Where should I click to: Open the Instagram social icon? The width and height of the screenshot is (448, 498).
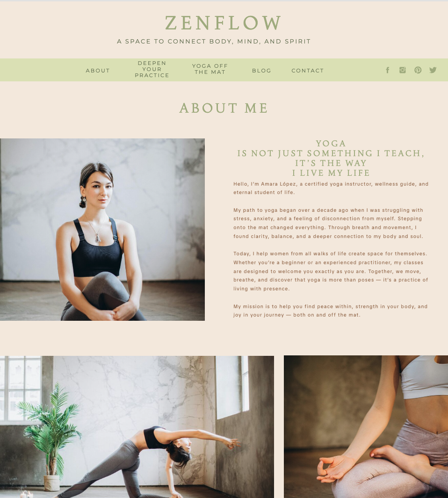(x=403, y=70)
